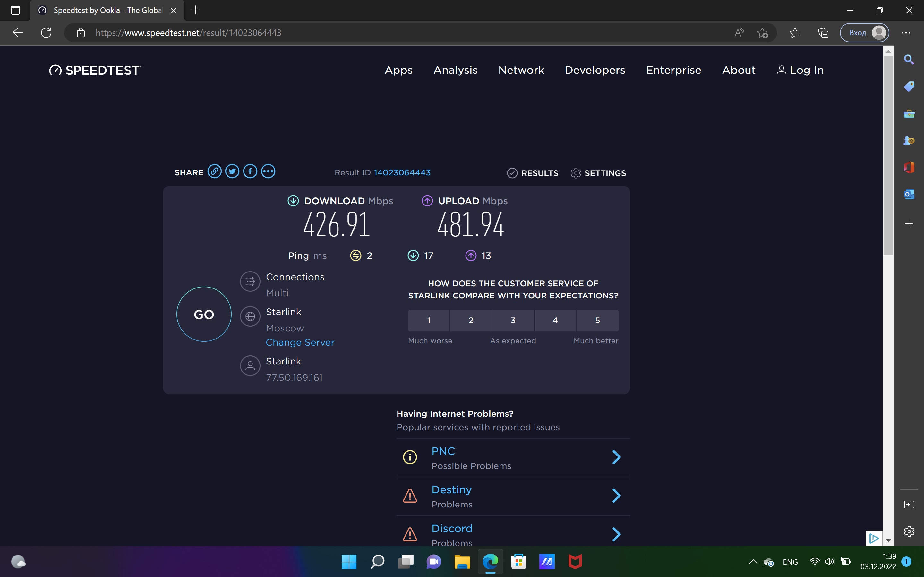This screenshot has width=924, height=577.
Task: Open the Results checkmark icon
Action: click(x=512, y=173)
